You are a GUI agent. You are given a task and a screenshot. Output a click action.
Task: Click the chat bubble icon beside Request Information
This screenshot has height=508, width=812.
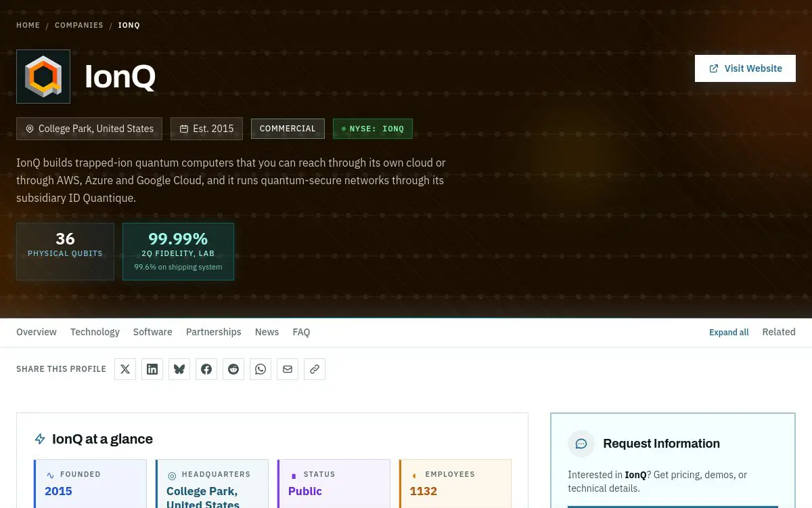click(x=581, y=444)
